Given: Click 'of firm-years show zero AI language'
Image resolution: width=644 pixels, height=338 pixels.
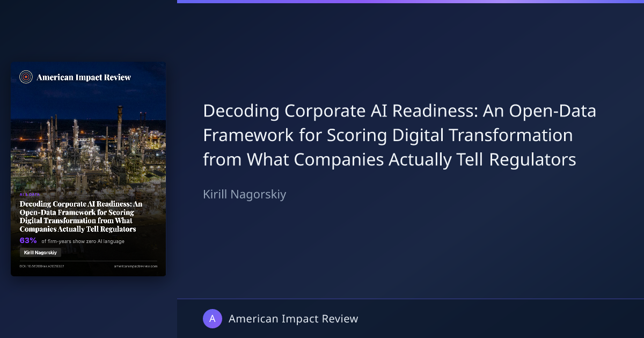Looking at the screenshot, I should tap(83, 241).
